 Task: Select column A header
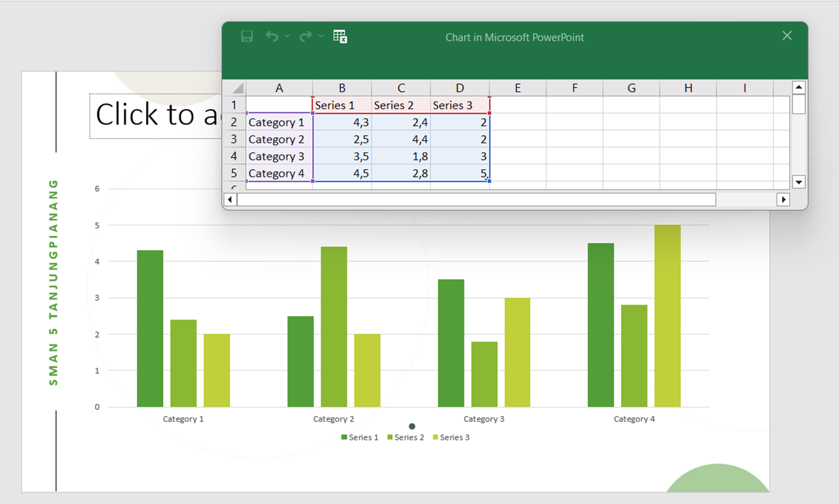pyautogui.click(x=279, y=88)
